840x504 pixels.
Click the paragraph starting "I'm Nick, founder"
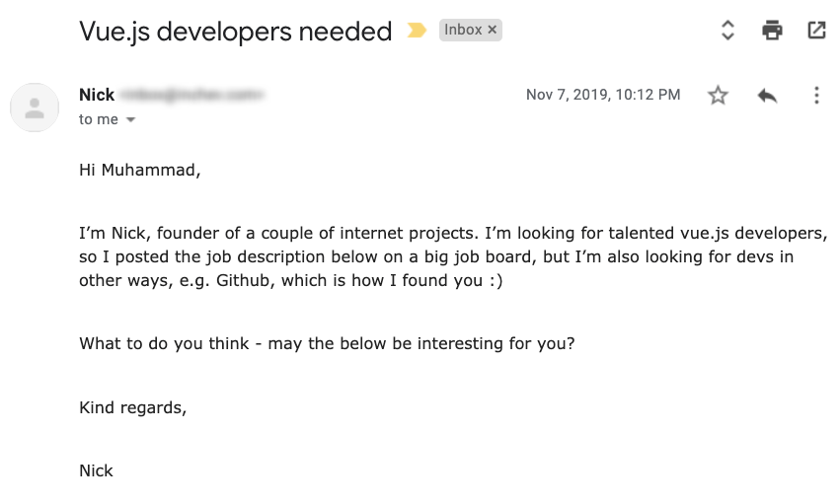[453, 256]
